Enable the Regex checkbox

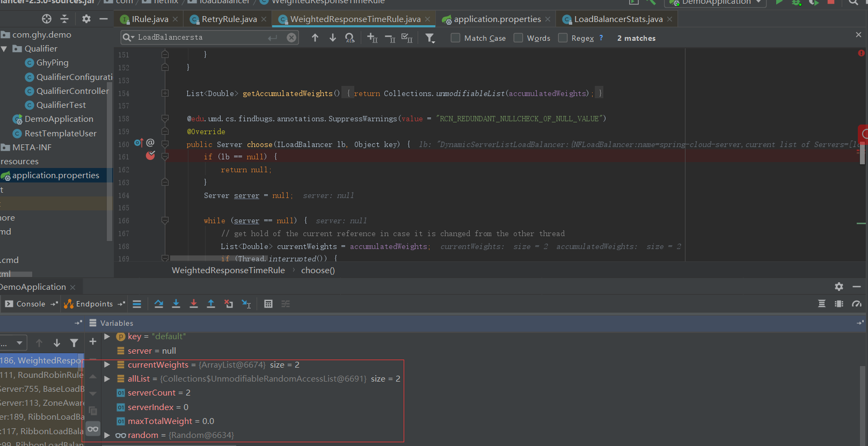tap(563, 38)
